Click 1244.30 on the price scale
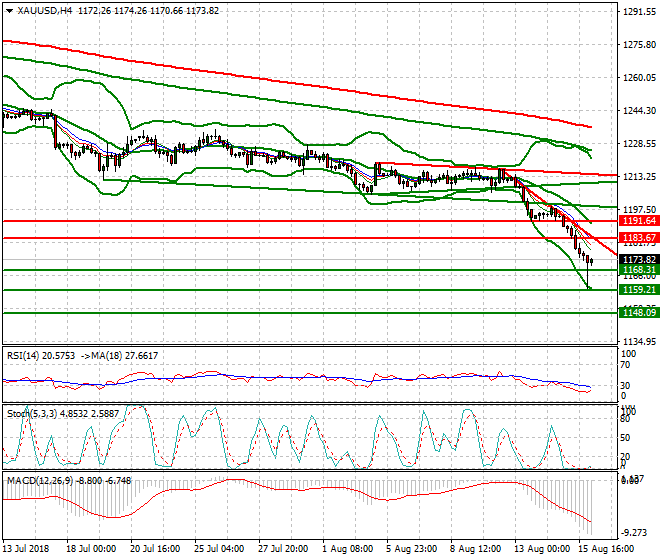This screenshot has width=660, height=560. [638, 111]
